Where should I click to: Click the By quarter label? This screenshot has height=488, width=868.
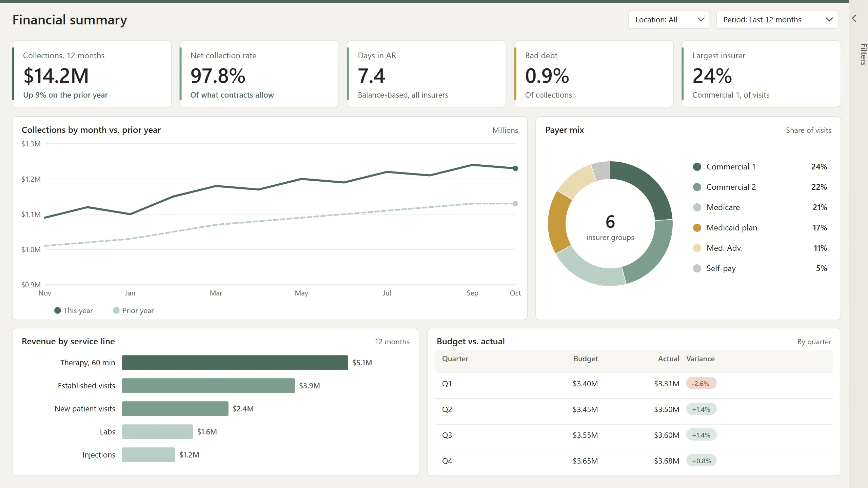(814, 342)
